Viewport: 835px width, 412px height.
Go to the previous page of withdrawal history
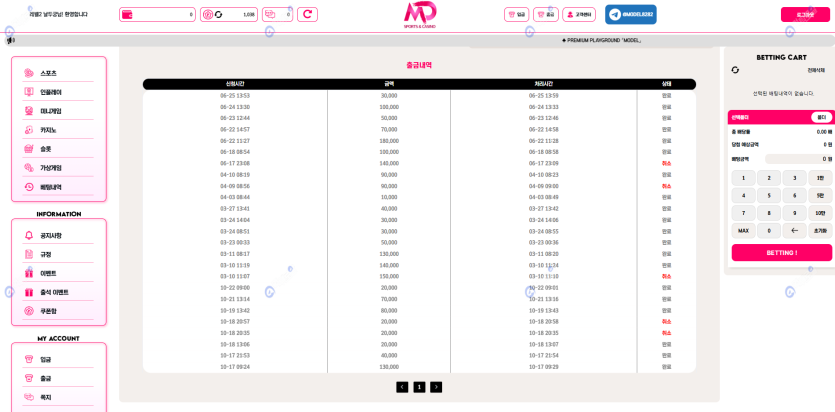402,387
